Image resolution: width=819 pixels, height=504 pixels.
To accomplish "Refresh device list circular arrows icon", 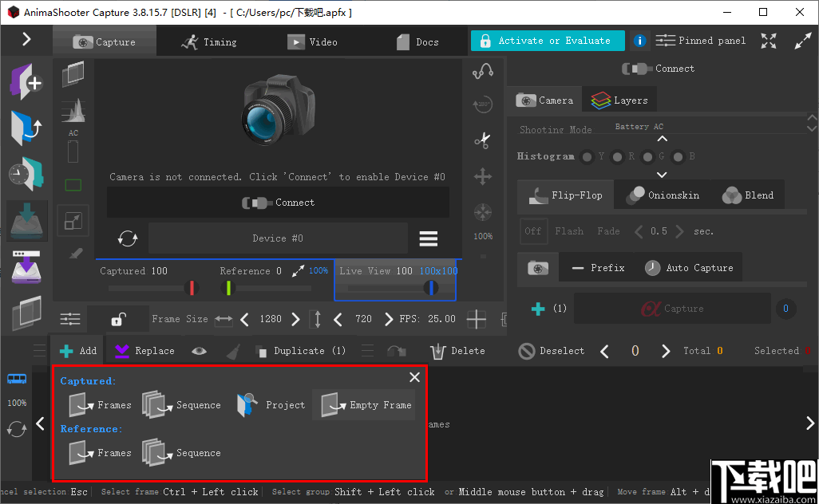I will 128,238.
